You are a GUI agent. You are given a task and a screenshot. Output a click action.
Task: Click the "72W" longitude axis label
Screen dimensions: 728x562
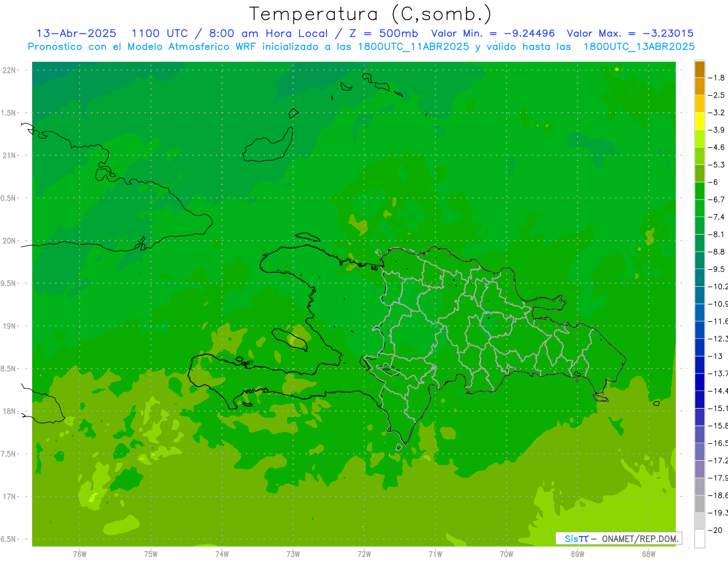365,554
